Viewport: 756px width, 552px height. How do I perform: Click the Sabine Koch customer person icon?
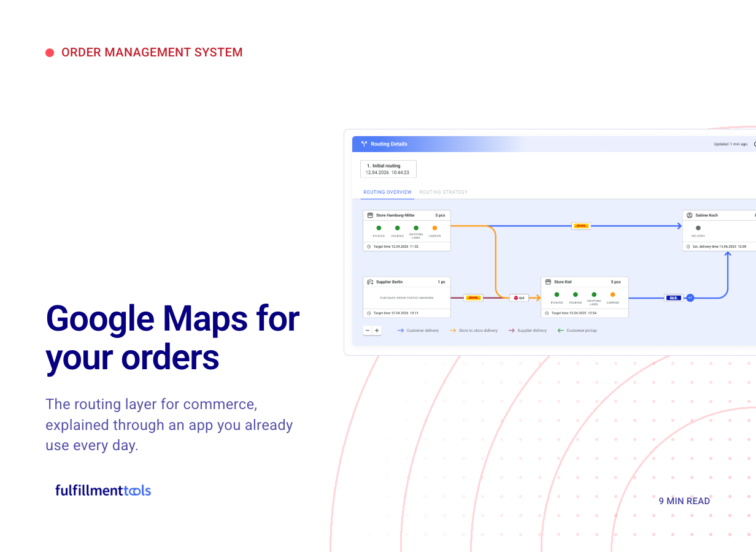click(x=690, y=215)
